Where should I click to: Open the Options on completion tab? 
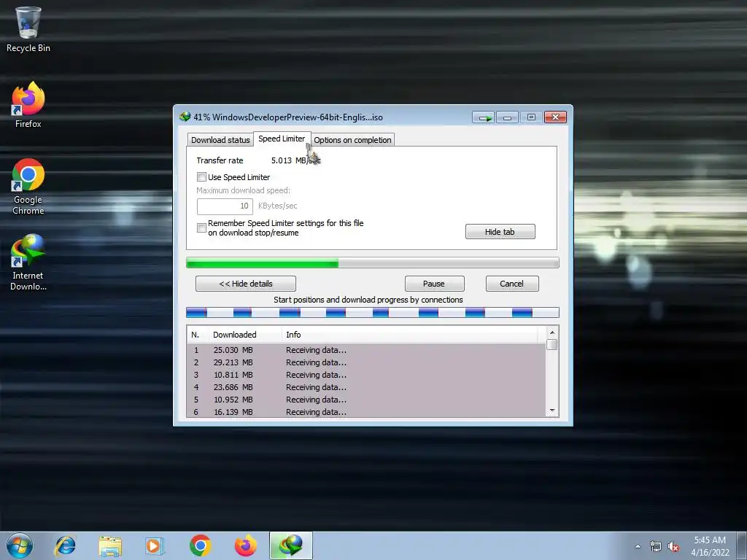tap(352, 140)
